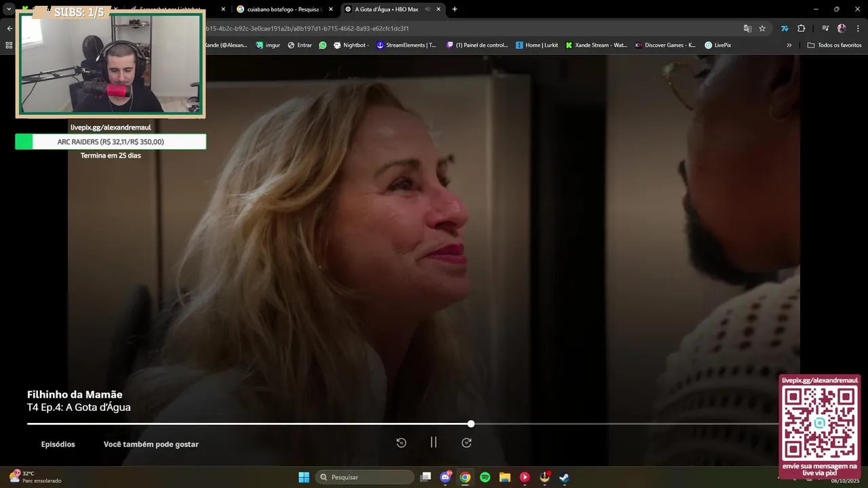Open the 7TV extension icon
Viewport: 868px width, 488px height.
click(785, 28)
